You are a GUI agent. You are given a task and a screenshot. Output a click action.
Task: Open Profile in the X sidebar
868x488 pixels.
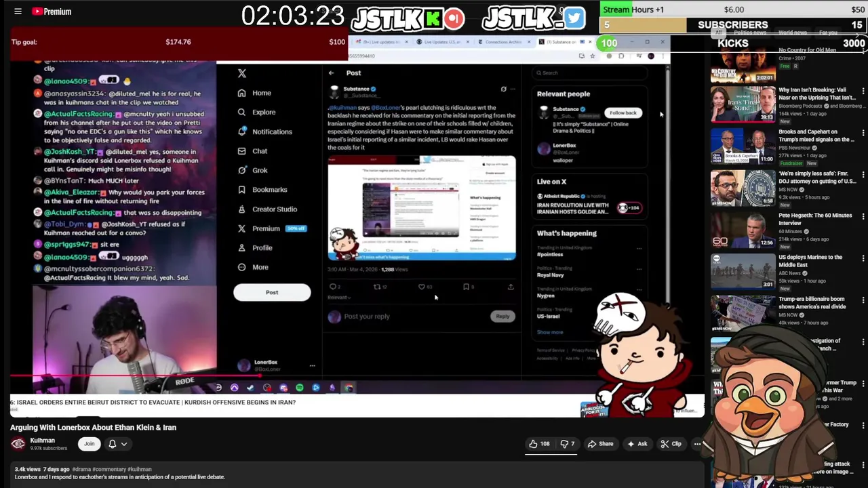[255, 248]
